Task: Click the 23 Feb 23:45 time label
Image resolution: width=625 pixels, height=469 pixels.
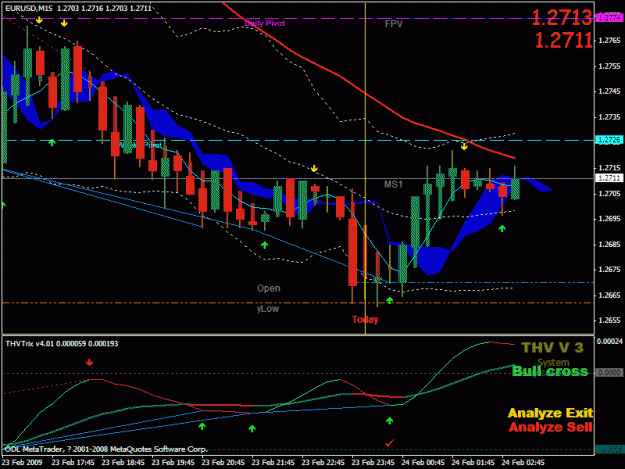Action: (373, 463)
